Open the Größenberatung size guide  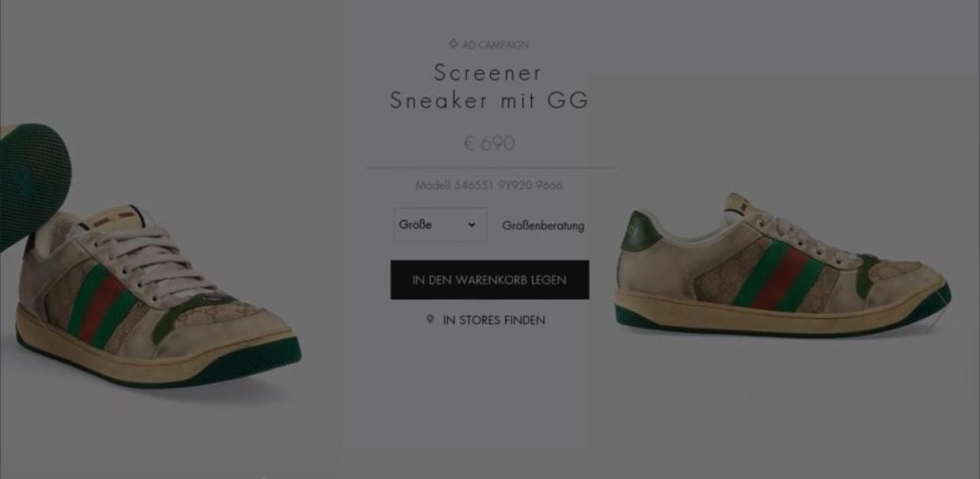tap(543, 225)
